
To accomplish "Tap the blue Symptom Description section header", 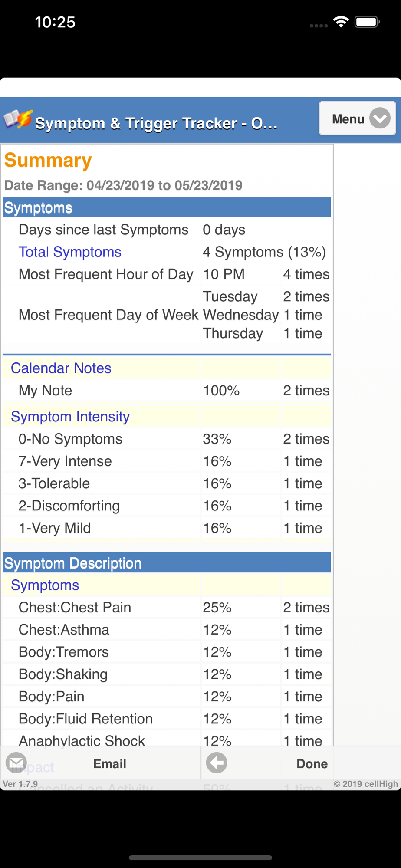I will point(167,563).
